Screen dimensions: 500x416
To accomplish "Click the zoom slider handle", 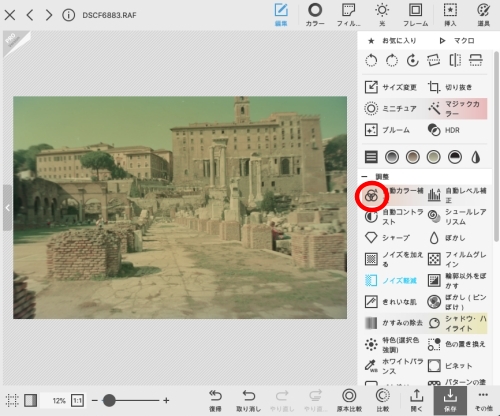I will pyautogui.click(x=109, y=400).
